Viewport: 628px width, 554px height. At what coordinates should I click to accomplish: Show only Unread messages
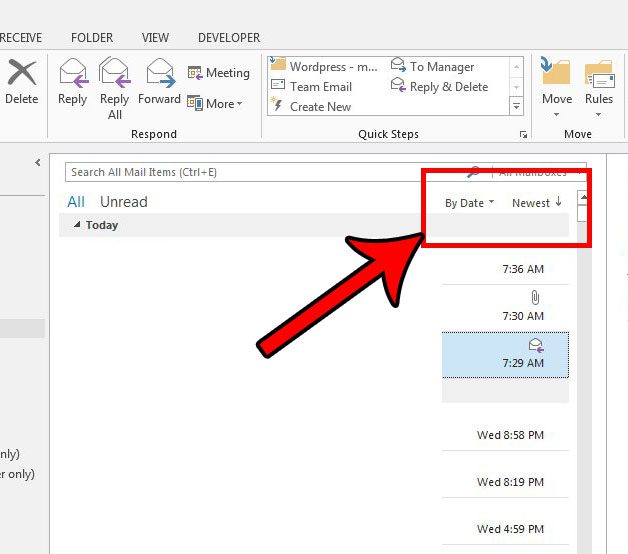[x=123, y=202]
